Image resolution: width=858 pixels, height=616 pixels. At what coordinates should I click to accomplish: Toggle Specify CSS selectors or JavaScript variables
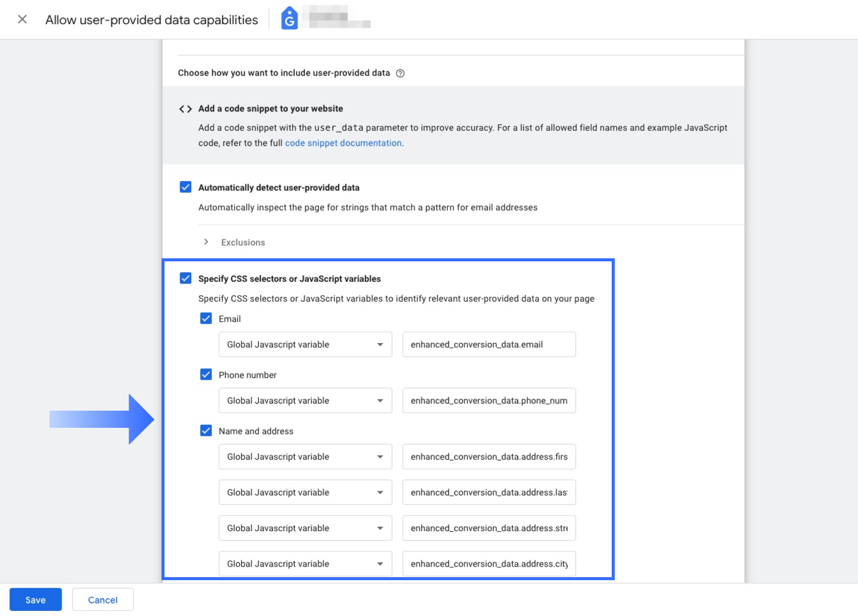pyautogui.click(x=186, y=278)
